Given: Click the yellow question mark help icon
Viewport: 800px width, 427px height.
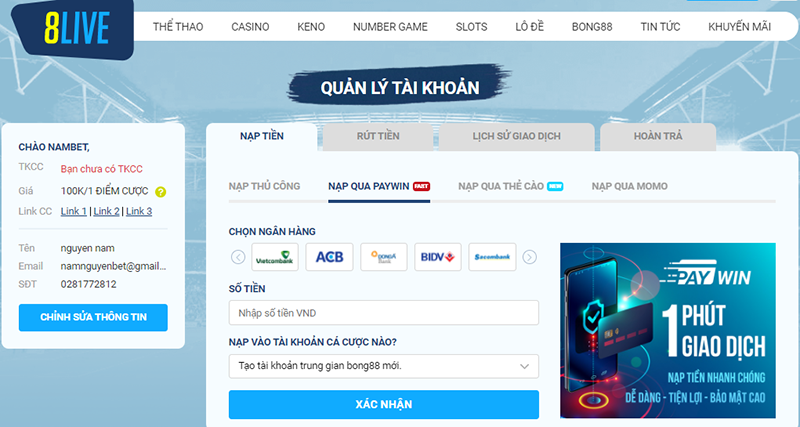Looking at the screenshot, I should pyautogui.click(x=161, y=192).
